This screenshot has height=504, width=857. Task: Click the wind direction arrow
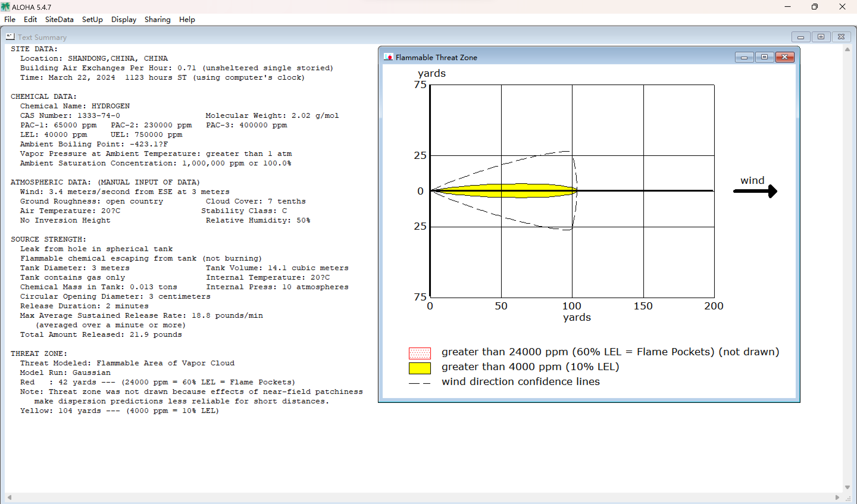(755, 191)
